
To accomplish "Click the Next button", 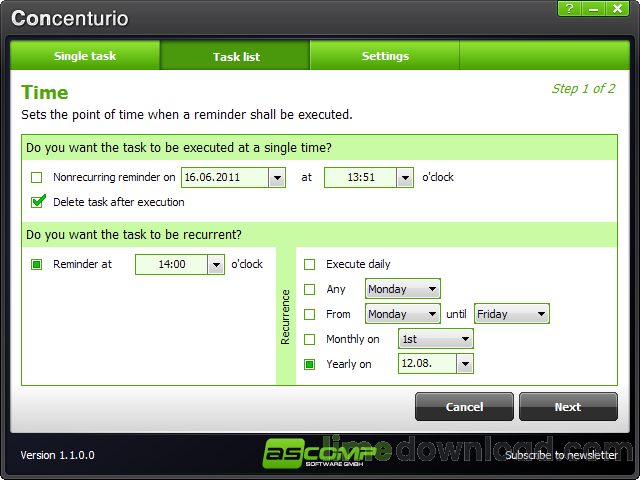I will [x=568, y=407].
